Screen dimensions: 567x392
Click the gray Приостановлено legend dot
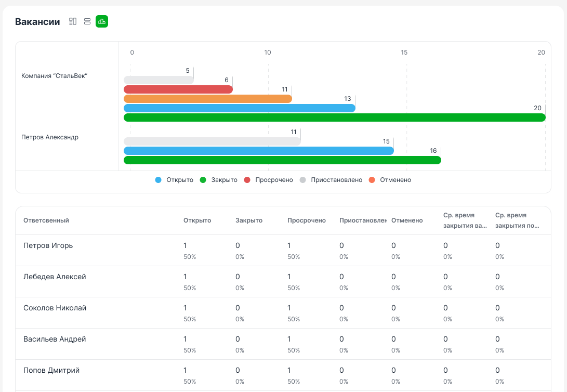tap(302, 180)
